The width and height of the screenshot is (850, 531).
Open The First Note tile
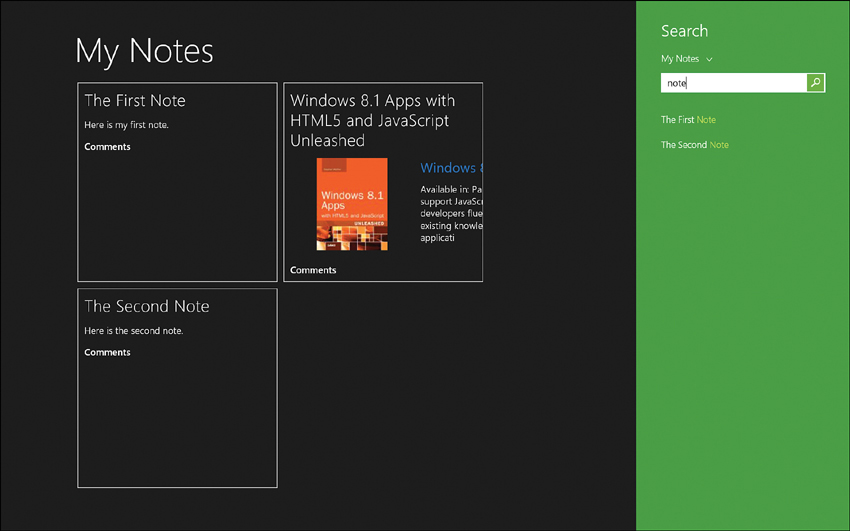[x=177, y=182]
